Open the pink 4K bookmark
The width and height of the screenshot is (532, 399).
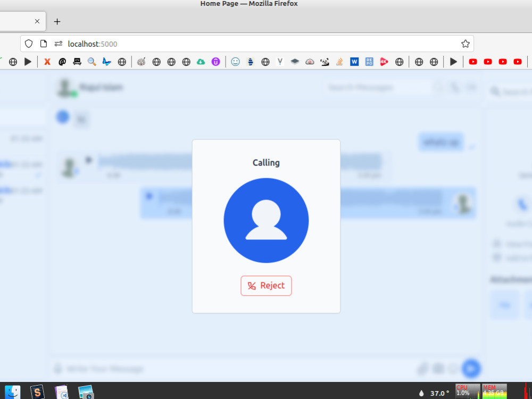click(384, 62)
